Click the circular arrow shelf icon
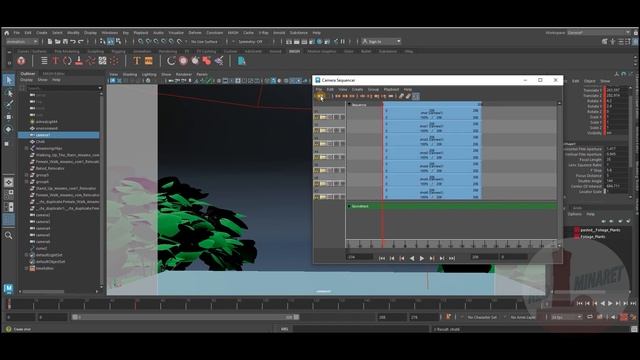640x360 pixels. (x=171, y=61)
